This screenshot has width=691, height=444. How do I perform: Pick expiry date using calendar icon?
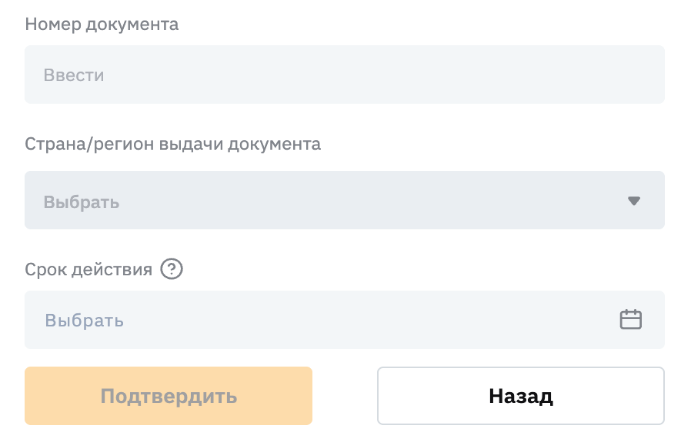(x=630, y=320)
